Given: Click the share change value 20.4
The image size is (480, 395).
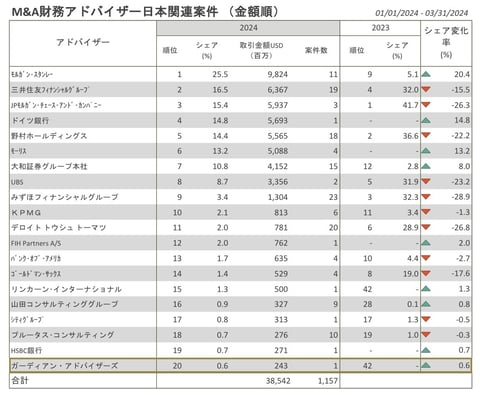Looking at the screenshot, I should coord(462,74).
